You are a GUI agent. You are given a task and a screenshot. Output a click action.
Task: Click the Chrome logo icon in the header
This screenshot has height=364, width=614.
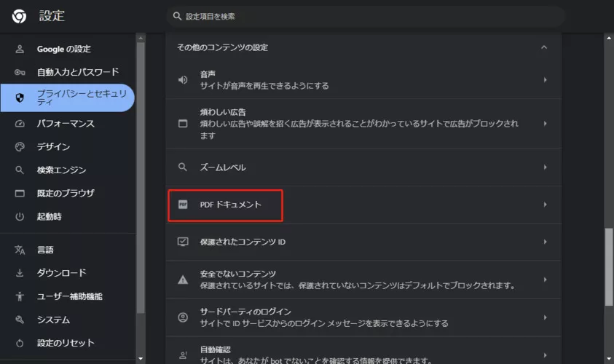(19, 16)
